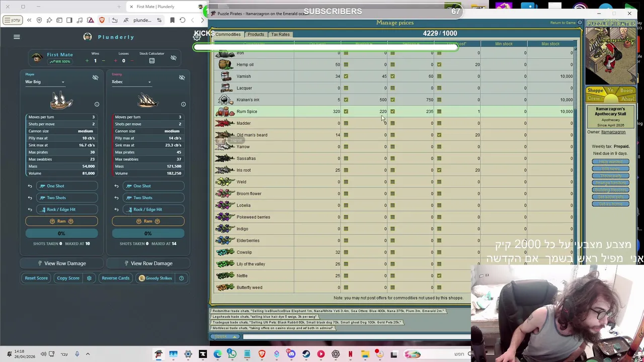Record Two Shots on the enemy ship
Image resolution: width=644 pixels, height=362 pixels.
point(153,198)
